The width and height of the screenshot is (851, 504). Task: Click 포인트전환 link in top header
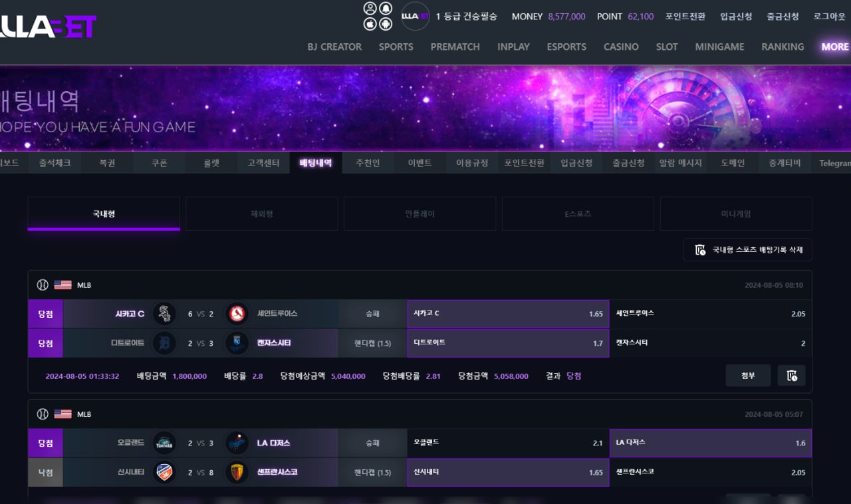pyautogui.click(x=685, y=17)
